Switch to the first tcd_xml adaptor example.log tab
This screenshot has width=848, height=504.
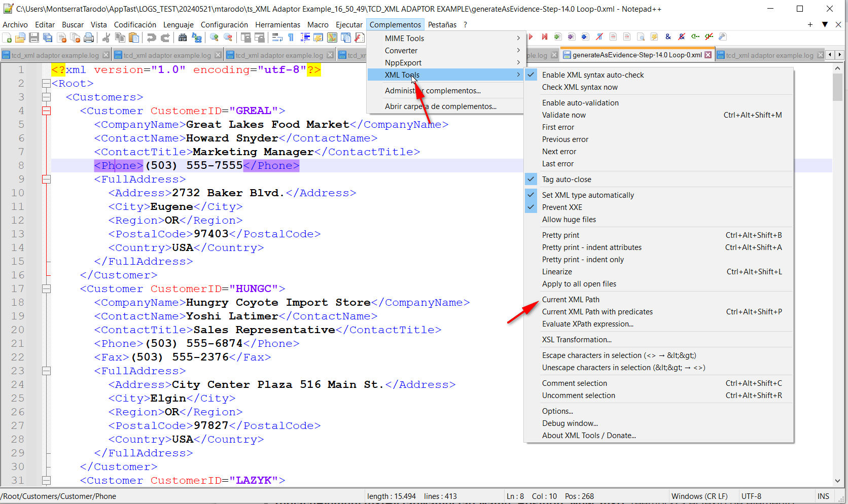pos(53,54)
